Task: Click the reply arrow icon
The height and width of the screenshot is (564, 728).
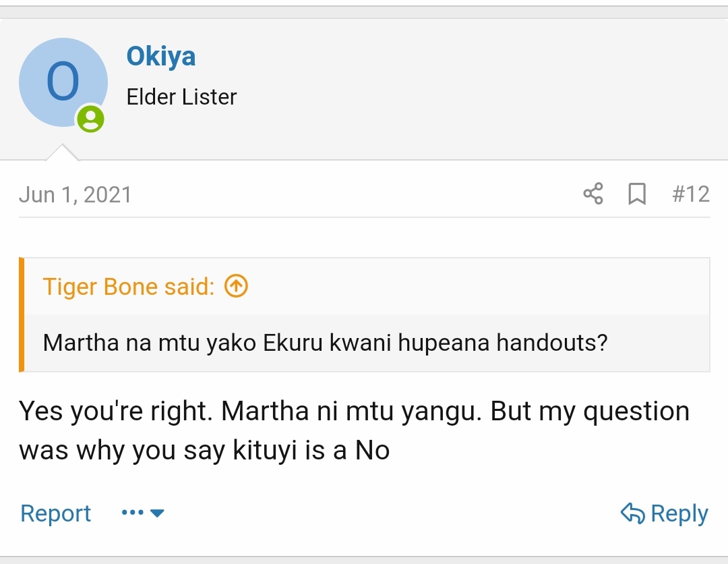Action: (632, 514)
